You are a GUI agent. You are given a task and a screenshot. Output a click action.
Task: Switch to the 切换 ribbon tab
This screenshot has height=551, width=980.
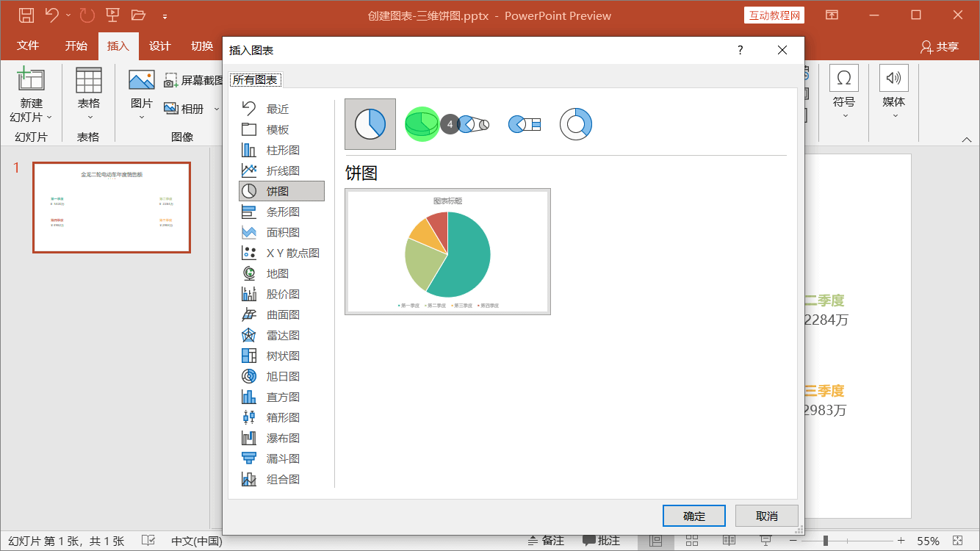(x=202, y=46)
